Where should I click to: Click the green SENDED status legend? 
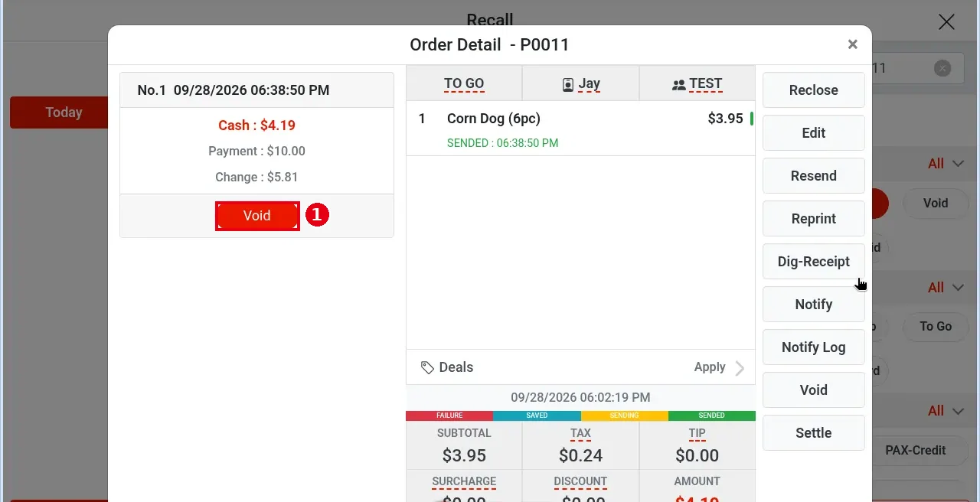711,416
